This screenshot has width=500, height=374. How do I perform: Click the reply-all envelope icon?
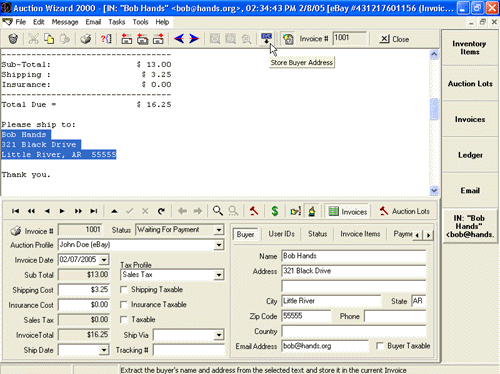click(142, 39)
